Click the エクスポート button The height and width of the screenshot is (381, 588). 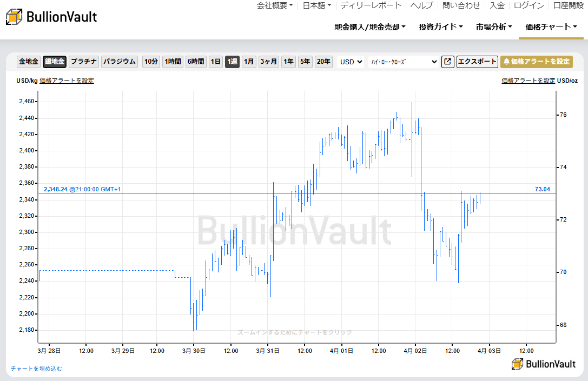tap(477, 62)
